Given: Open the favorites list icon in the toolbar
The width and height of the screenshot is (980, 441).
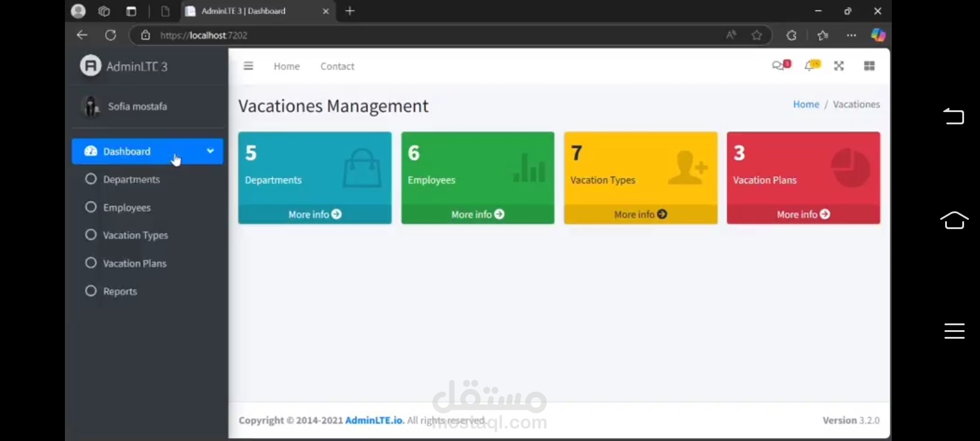Looking at the screenshot, I should [x=823, y=35].
